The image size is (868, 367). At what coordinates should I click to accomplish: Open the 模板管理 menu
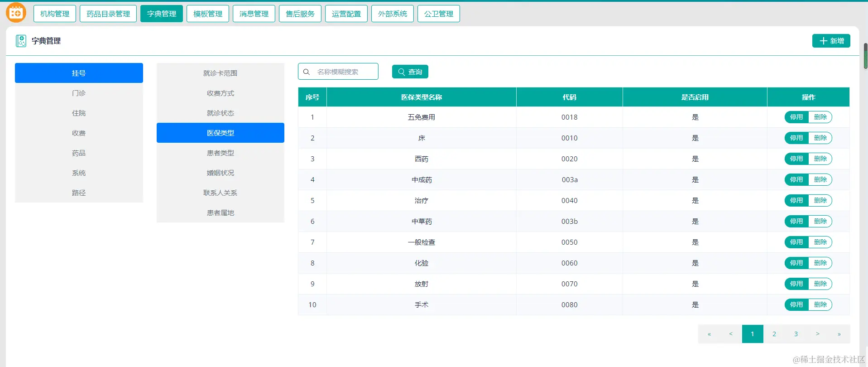[208, 14]
